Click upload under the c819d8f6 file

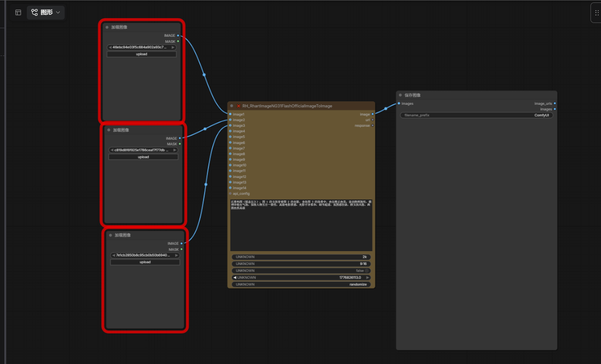point(143,157)
